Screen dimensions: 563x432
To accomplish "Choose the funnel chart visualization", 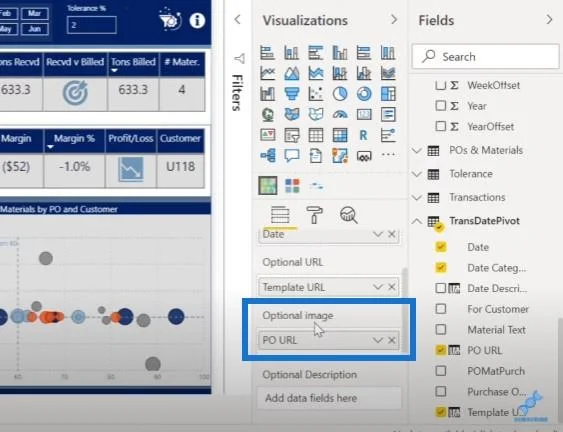I will (292, 94).
